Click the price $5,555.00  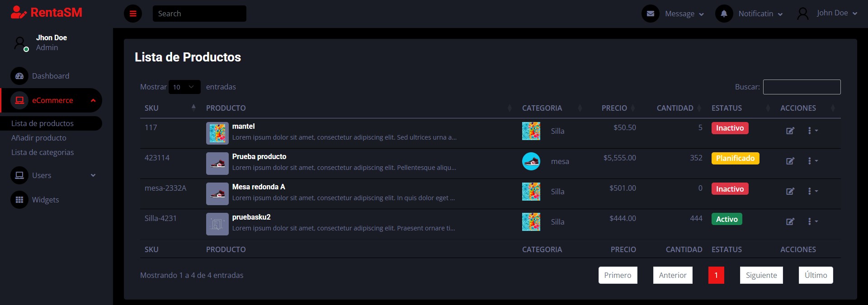[619, 158]
